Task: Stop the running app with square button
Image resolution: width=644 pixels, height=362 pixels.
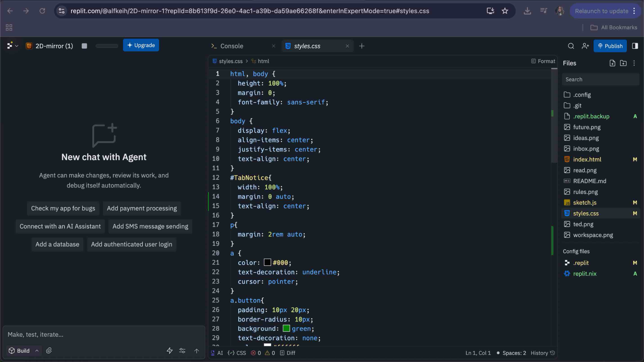Action: pyautogui.click(x=84, y=46)
